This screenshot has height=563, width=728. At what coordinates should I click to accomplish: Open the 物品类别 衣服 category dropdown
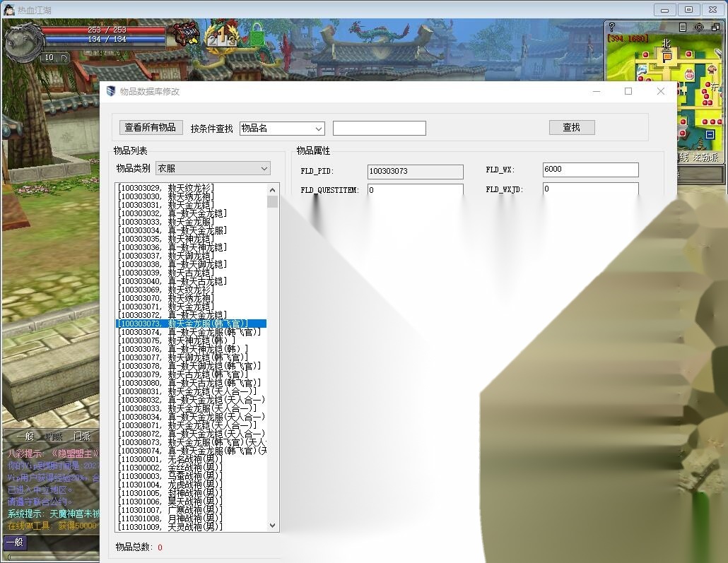[213, 168]
